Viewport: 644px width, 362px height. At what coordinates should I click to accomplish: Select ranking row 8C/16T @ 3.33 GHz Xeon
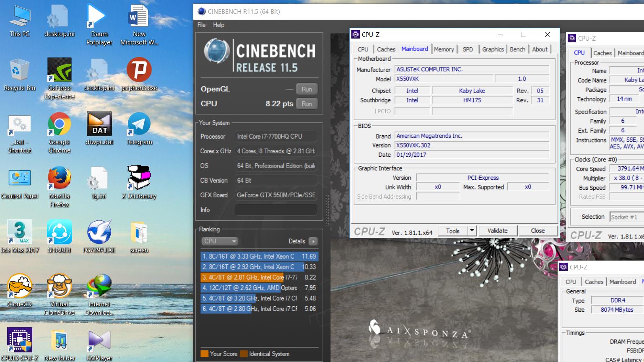(x=259, y=256)
